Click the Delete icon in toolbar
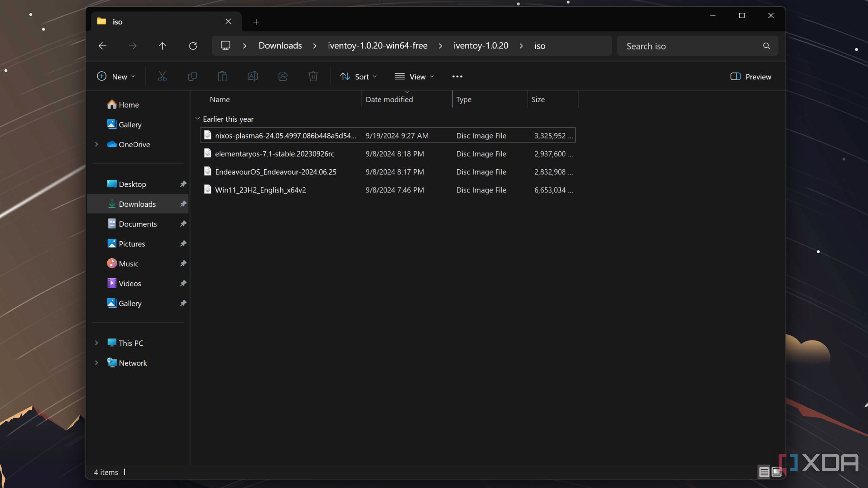 click(x=313, y=76)
